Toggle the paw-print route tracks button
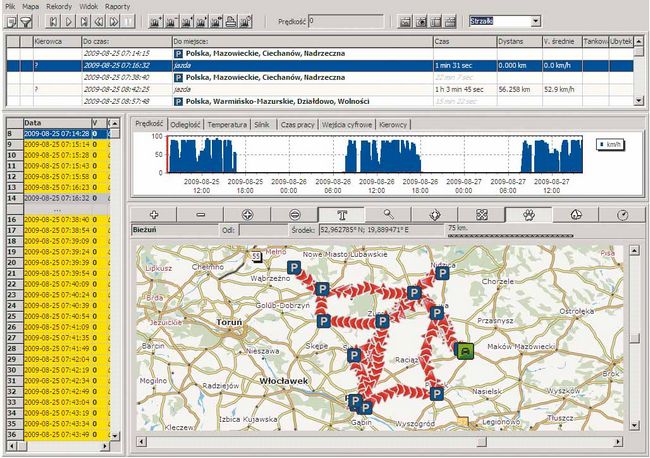Image resolution: width=650 pixels, height=458 pixels. coord(526,214)
